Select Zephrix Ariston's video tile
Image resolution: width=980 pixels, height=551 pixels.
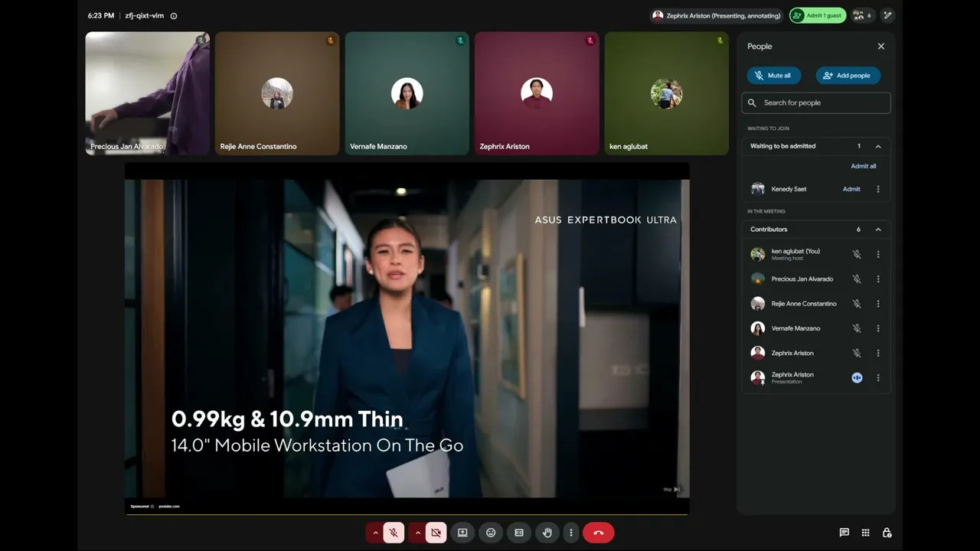(537, 93)
